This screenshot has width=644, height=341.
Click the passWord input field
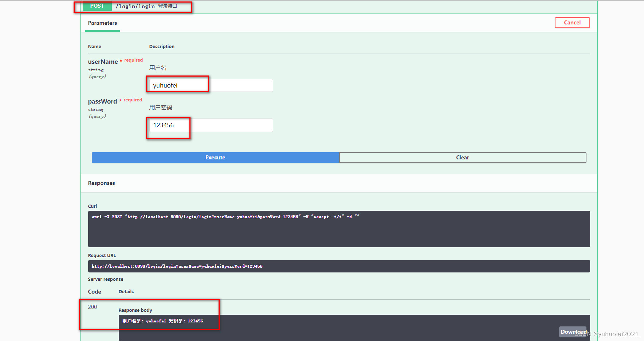point(211,125)
